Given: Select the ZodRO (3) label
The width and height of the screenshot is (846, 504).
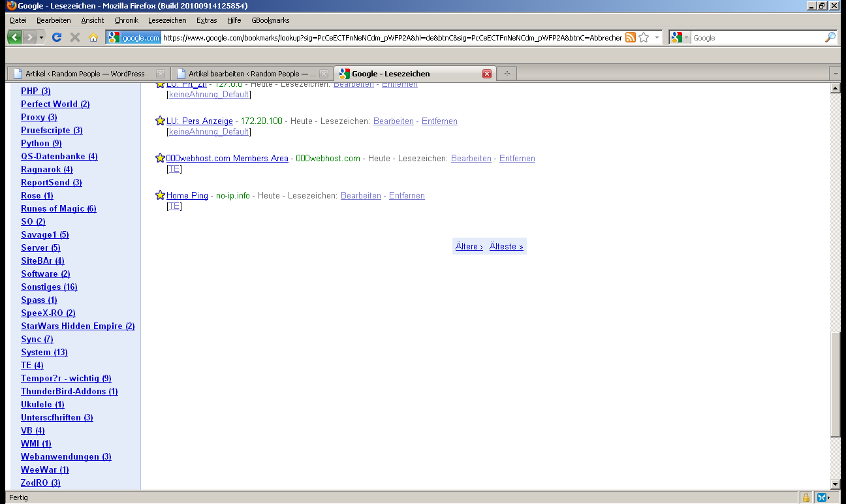Looking at the screenshot, I should (x=40, y=483).
